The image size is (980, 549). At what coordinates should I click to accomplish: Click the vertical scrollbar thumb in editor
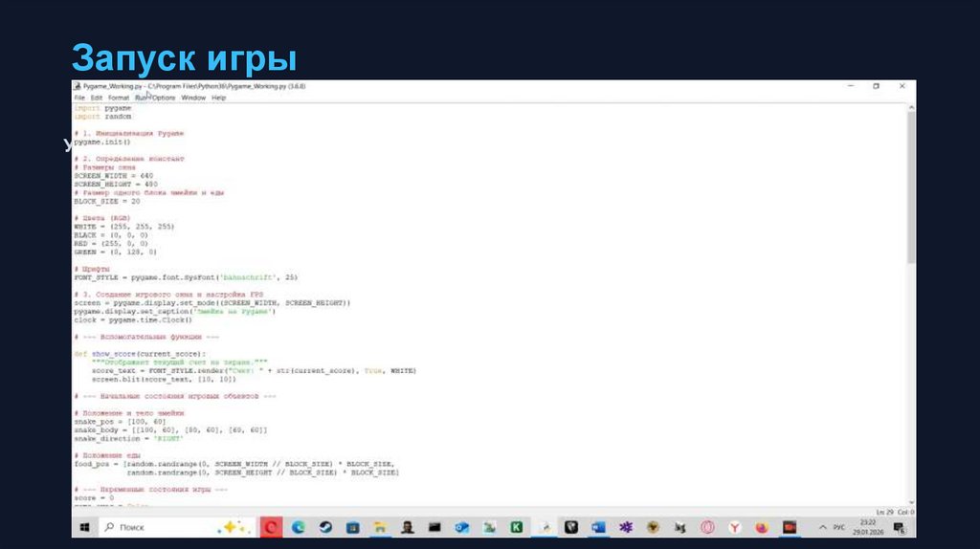coord(911,187)
